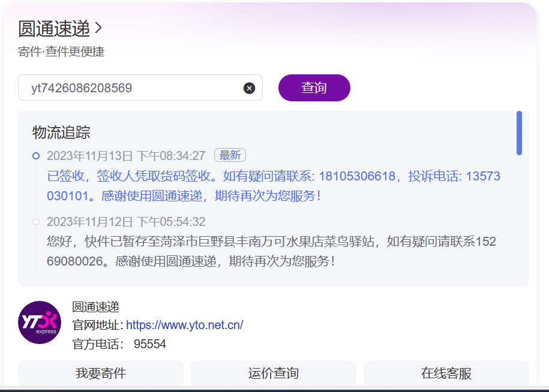Click the 官网地址 label

tap(98, 325)
